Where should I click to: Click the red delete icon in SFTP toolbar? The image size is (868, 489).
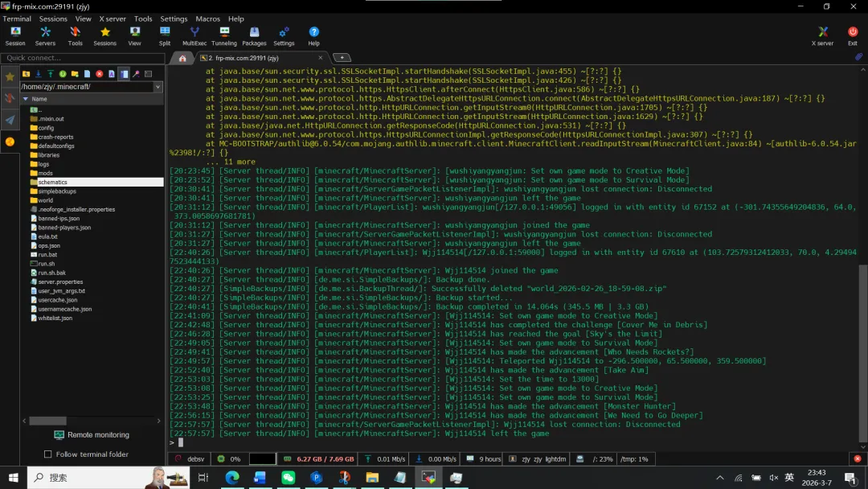100,74
